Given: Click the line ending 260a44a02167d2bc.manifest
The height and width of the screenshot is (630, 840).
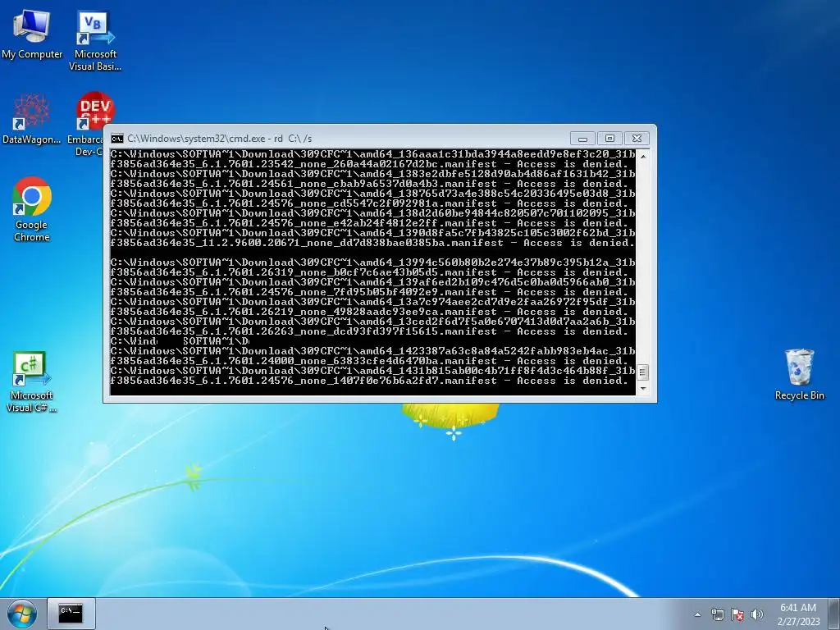Looking at the screenshot, I should tap(370, 164).
